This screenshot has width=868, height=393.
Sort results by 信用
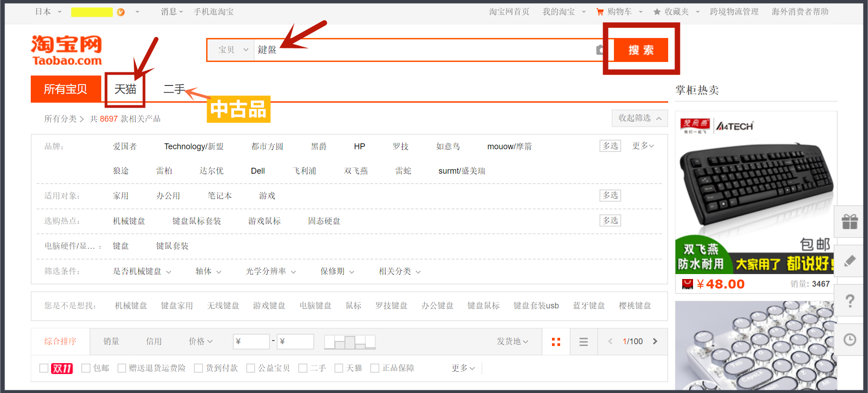(154, 341)
